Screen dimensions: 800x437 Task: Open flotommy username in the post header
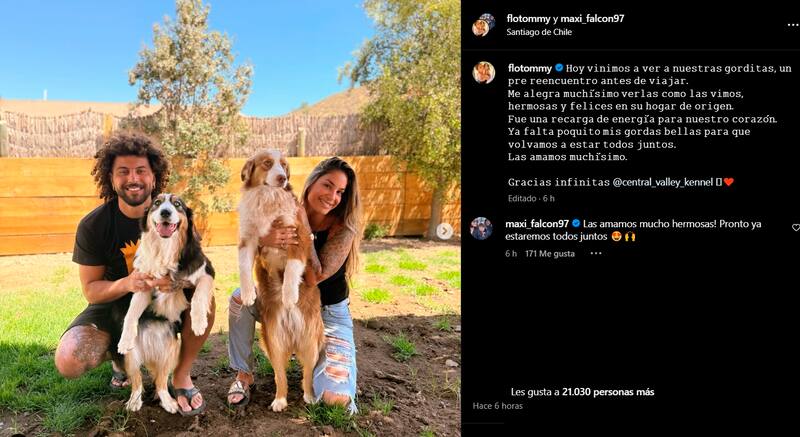pos(528,19)
